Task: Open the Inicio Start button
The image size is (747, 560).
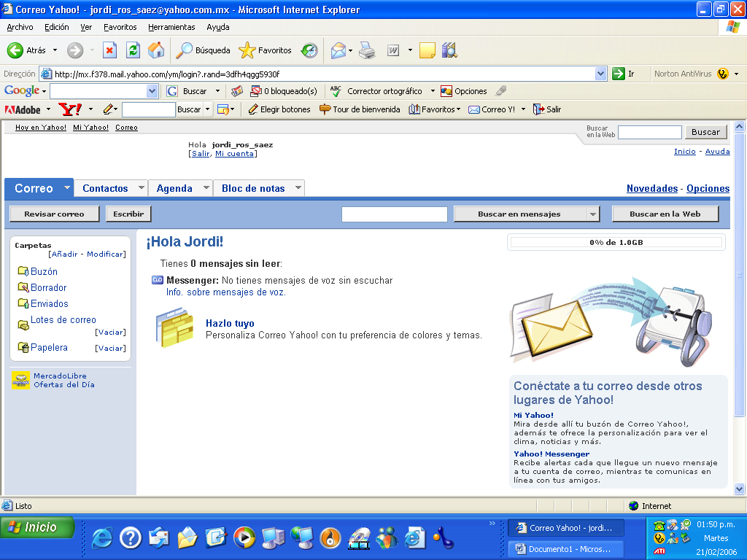Action: coord(37,528)
